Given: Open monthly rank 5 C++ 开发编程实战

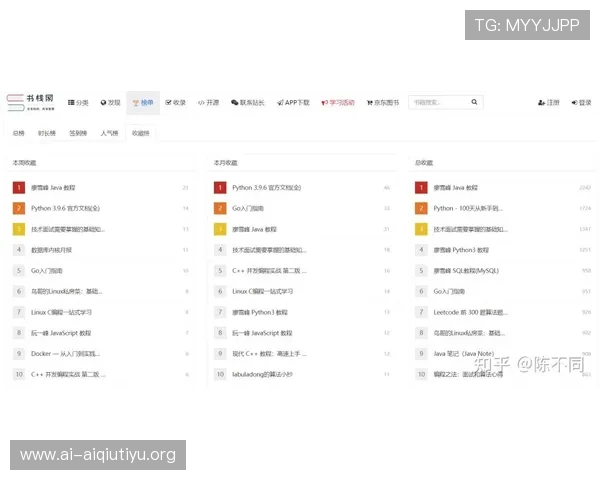Looking at the screenshot, I should 269,271.
